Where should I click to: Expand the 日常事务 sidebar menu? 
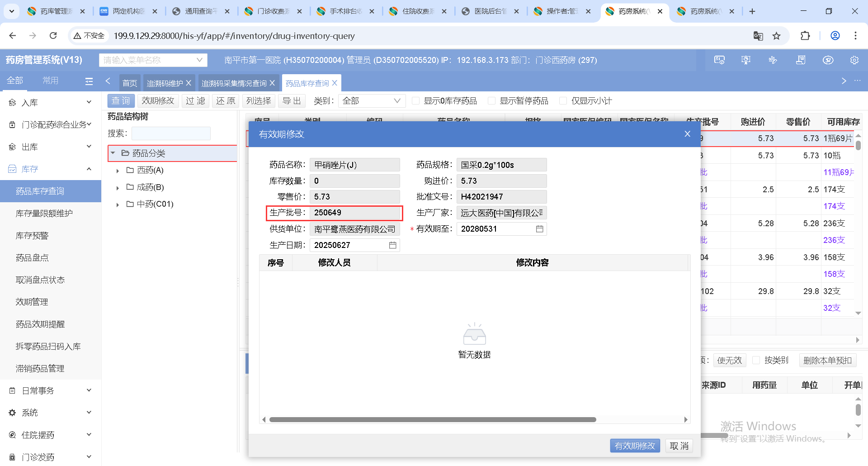point(51,390)
